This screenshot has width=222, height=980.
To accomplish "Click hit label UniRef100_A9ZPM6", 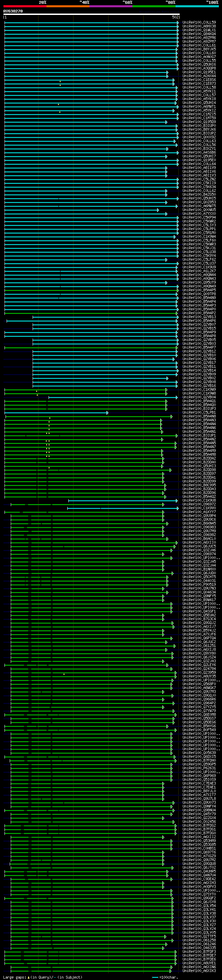I will 199,38.
